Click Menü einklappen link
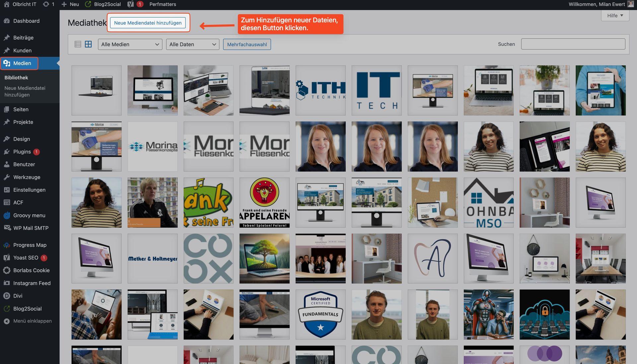637x364 pixels. point(33,321)
